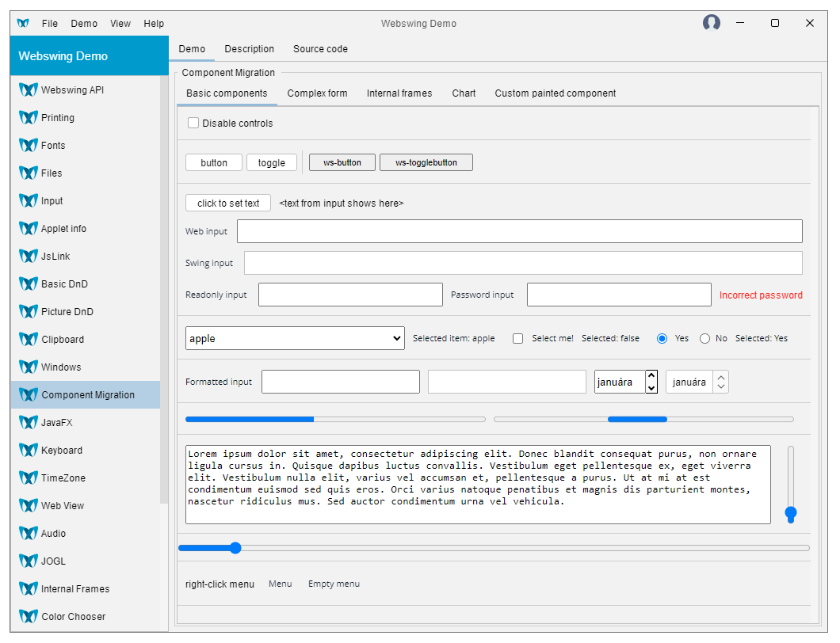The height and width of the screenshot is (643, 840).
Task: Click inside the Lorem ipsum text area
Action: (x=478, y=485)
